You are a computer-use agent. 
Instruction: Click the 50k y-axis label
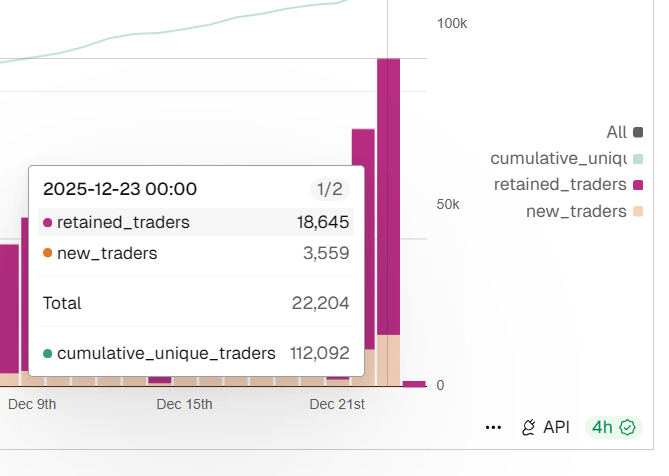click(x=448, y=204)
